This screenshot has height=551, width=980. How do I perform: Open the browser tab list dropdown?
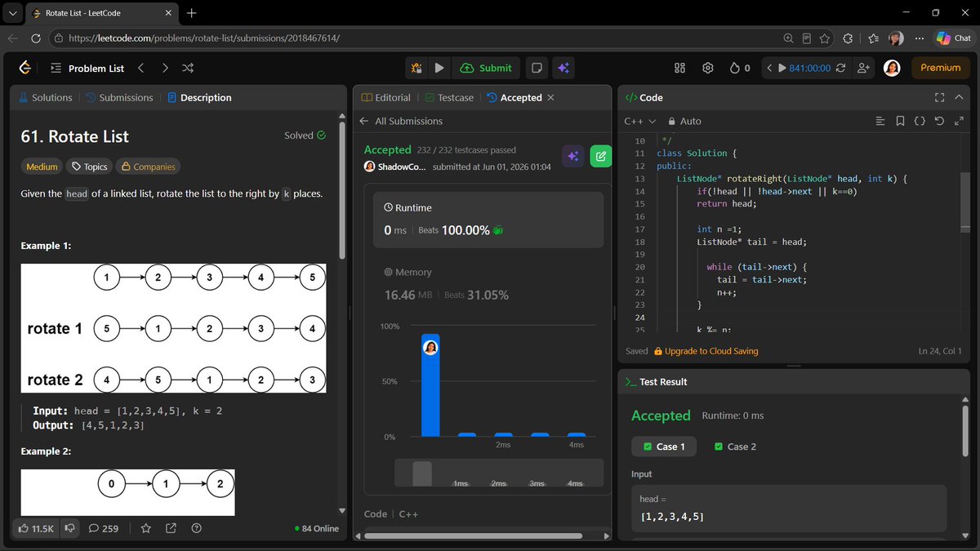tap(12, 13)
